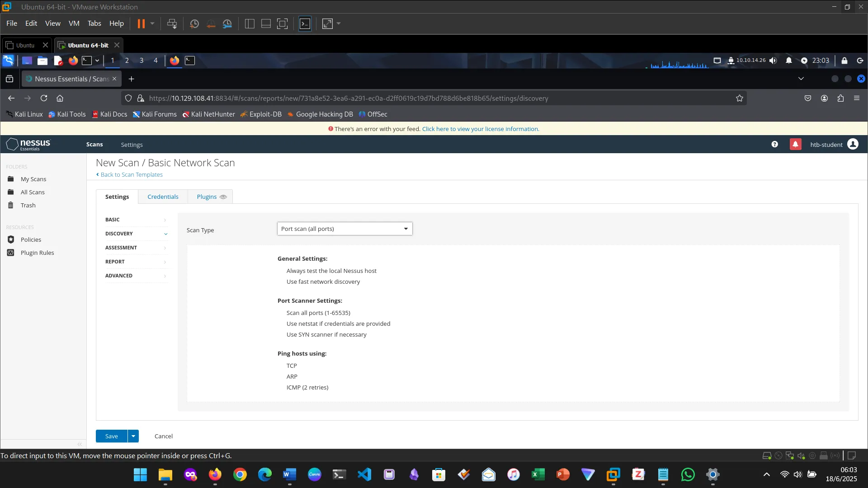Open WhatsApp from the Windows taskbar
This screenshot has width=868, height=488.
click(688, 474)
